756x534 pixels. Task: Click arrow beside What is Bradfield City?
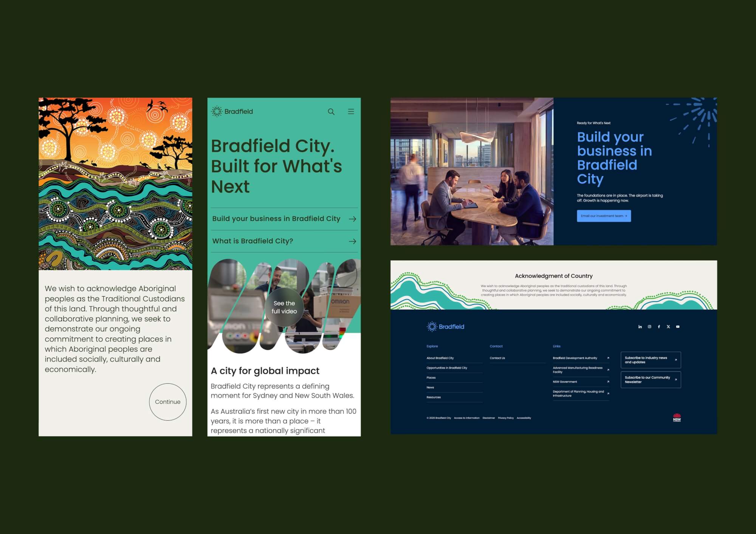click(352, 241)
